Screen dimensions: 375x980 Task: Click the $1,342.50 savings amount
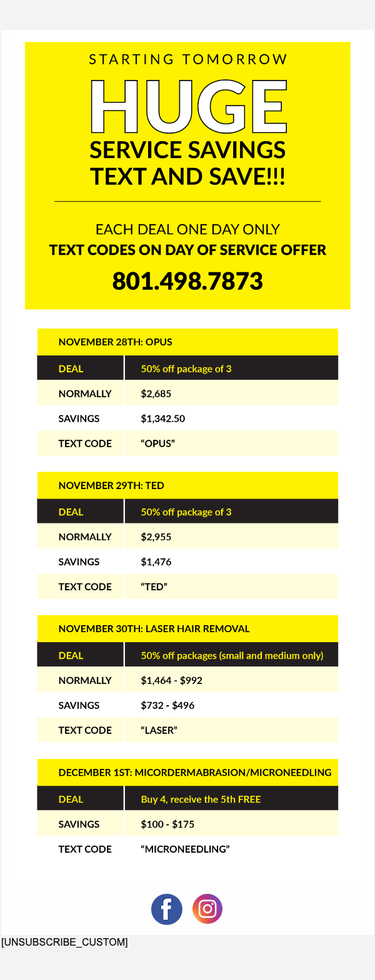pos(162,418)
